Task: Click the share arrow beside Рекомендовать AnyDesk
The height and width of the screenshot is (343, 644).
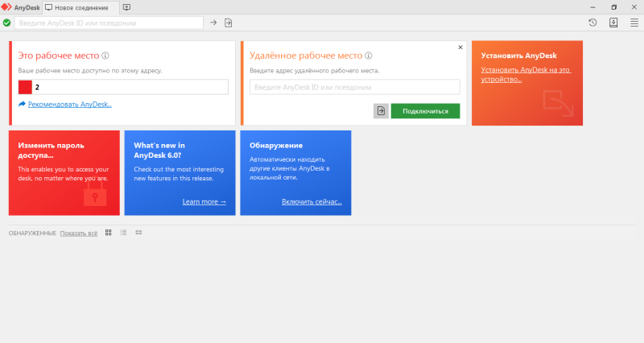Action: coord(22,104)
